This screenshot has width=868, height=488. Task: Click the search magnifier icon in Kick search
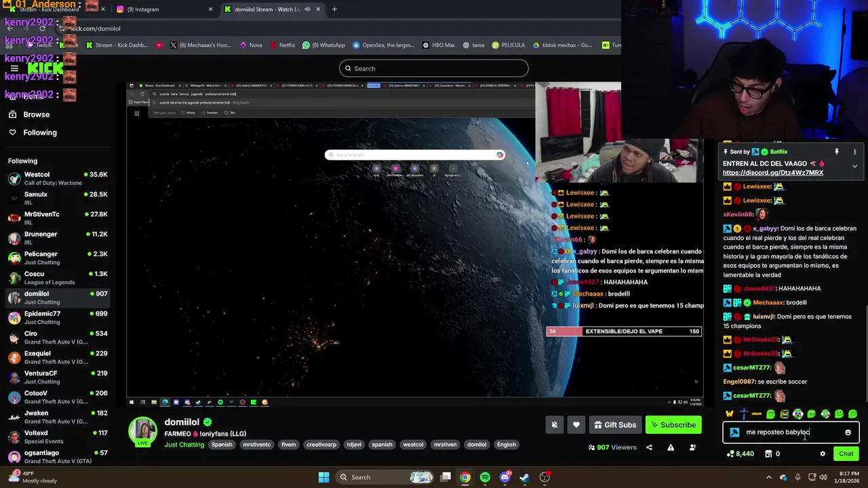348,68
